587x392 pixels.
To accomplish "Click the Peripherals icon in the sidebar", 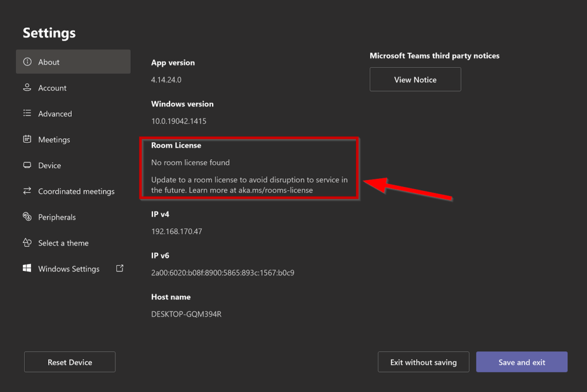I will click(x=28, y=217).
